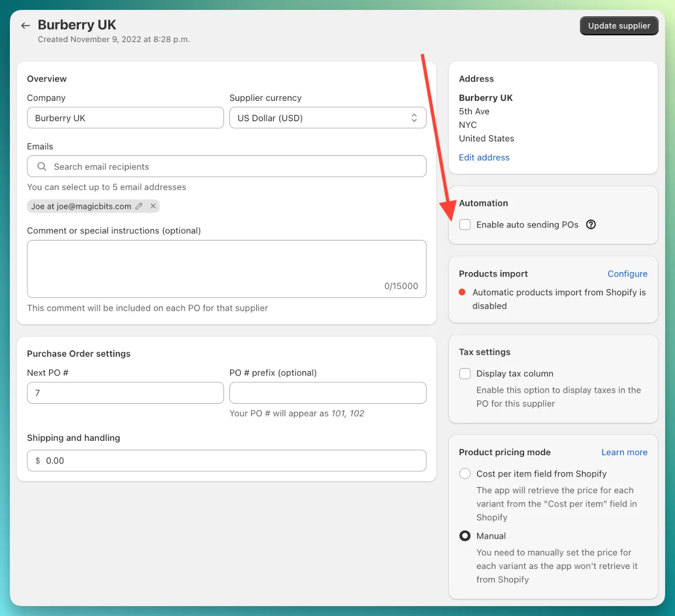Focus the Next PO # field
The height and width of the screenshot is (616, 675).
click(x=125, y=393)
